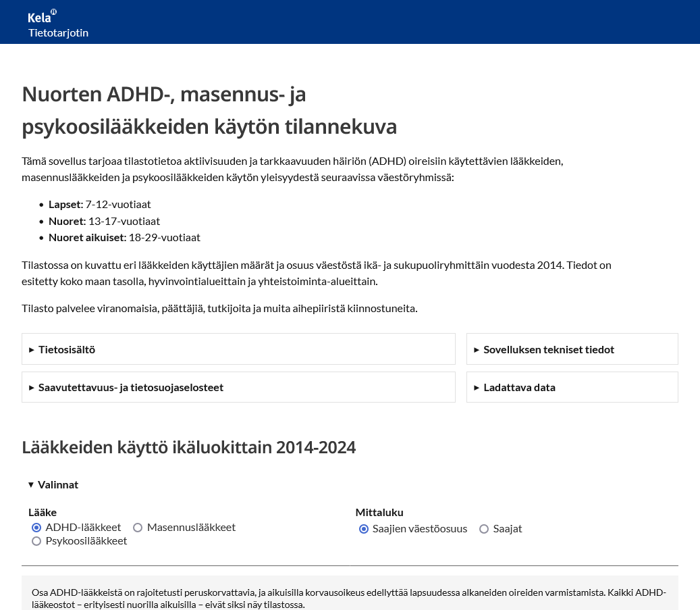Click the Mittaluku group label
This screenshot has width=700, height=610.
(379, 512)
